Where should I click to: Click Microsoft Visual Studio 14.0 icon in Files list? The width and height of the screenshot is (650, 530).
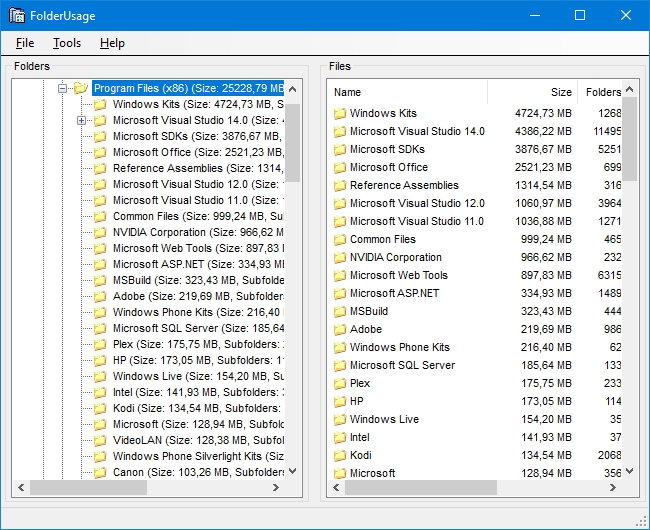340,131
